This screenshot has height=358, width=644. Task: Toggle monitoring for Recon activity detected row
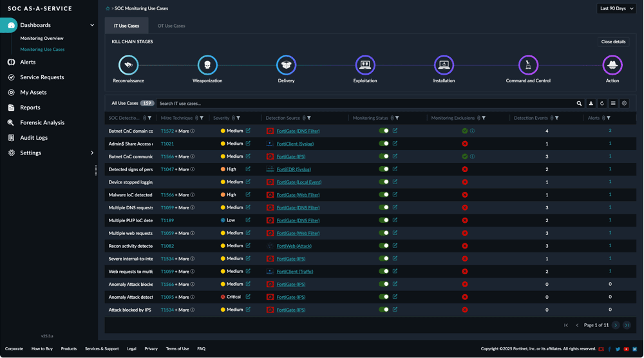click(384, 245)
